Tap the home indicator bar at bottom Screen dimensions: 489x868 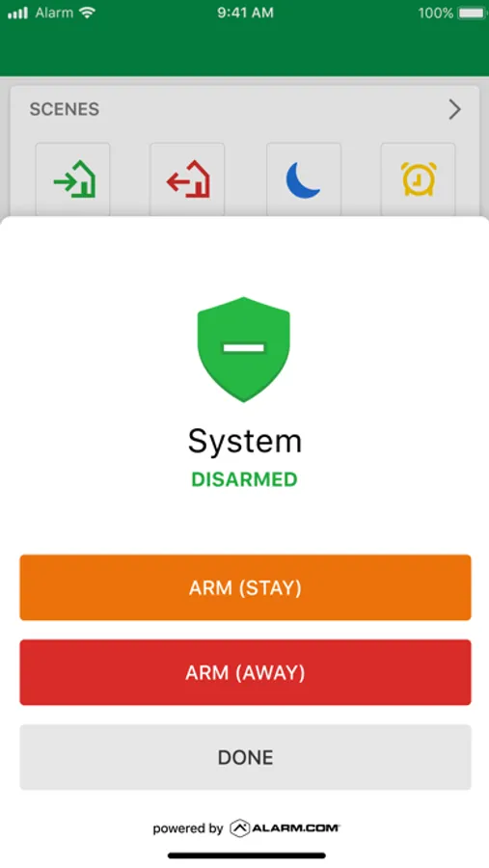247,855
